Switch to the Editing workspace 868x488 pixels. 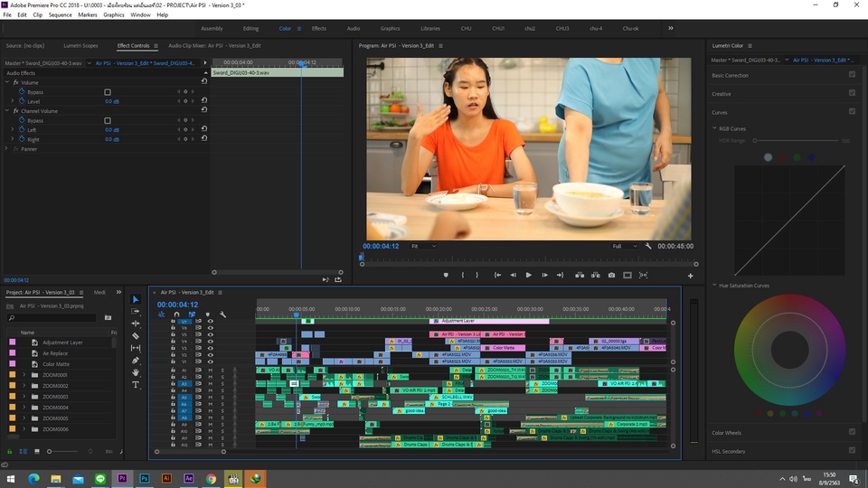(250, 28)
